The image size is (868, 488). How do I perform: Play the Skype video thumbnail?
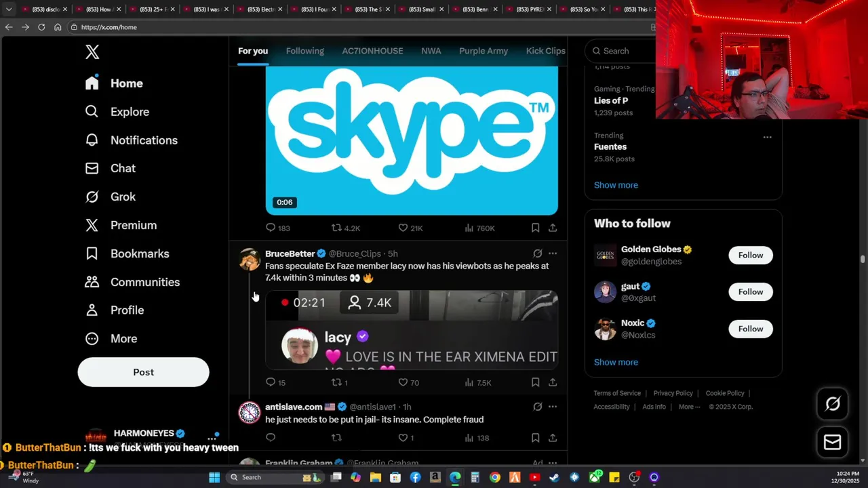point(412,140)
